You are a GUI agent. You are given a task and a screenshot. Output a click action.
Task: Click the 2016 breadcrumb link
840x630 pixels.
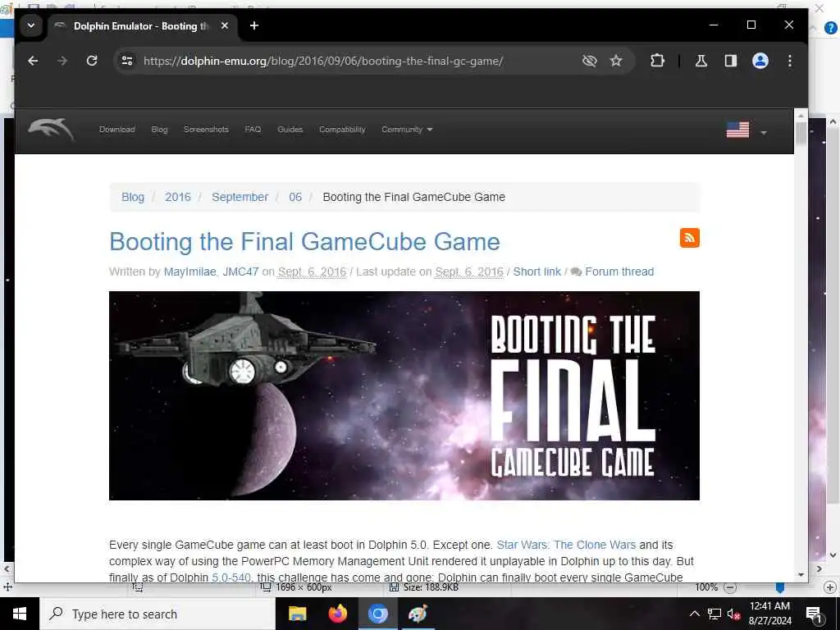click(178, 197)
